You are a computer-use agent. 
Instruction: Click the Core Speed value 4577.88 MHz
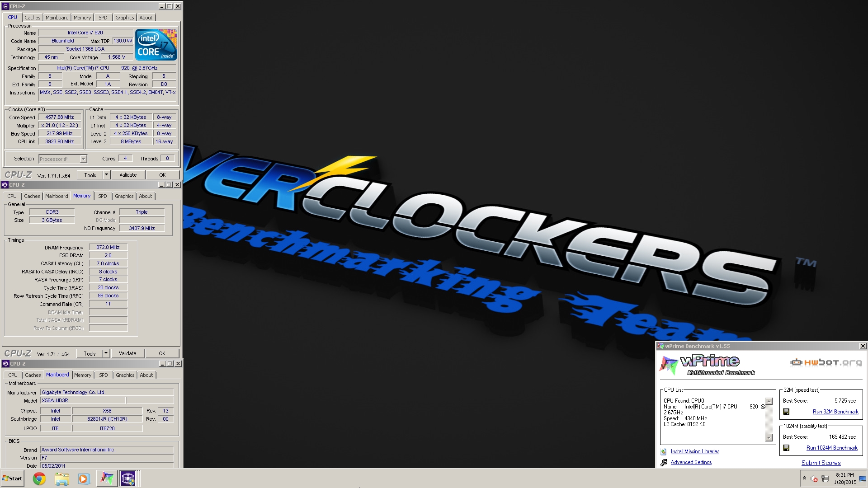click(60, 117)
